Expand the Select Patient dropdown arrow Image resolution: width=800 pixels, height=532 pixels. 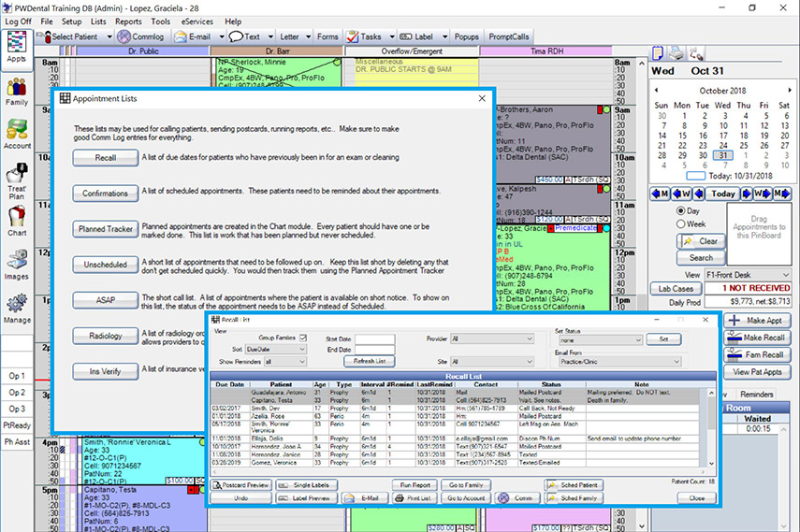pos(109,36)
